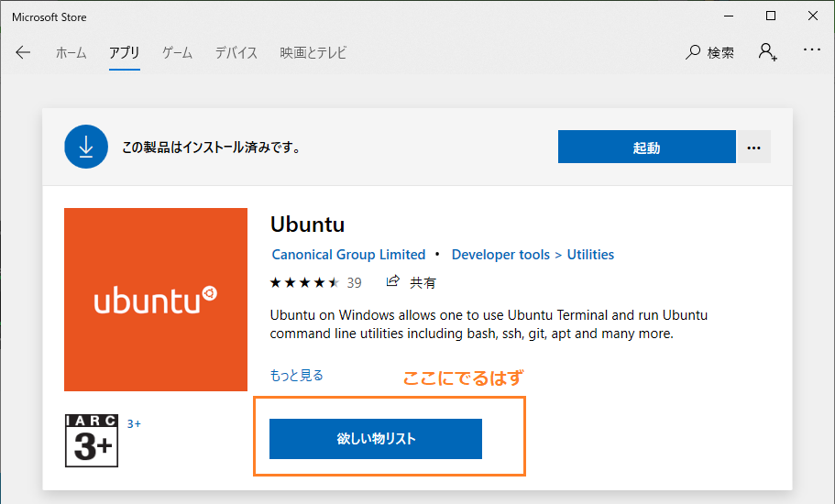Click the 共有 share icon
835x504 pixels.
(x=411, y=282)
